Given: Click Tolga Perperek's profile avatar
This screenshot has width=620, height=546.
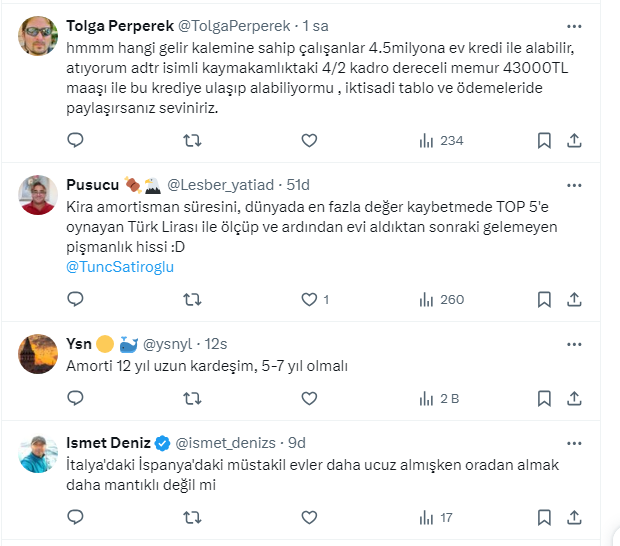Looking at the screenshot, I should tap(38, 36).
